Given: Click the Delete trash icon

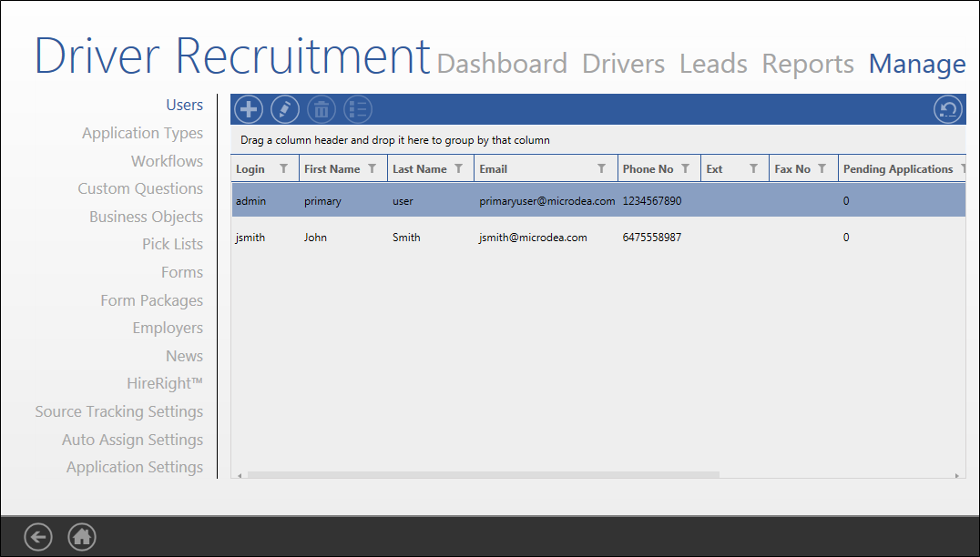Looking at the screenshot, I should click(321, 108).
